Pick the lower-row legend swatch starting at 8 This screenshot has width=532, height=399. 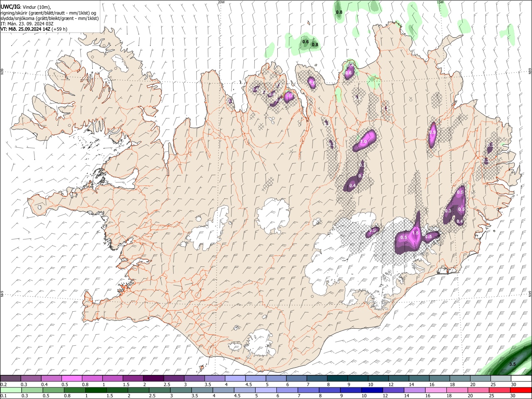click(x=329, y=390)
